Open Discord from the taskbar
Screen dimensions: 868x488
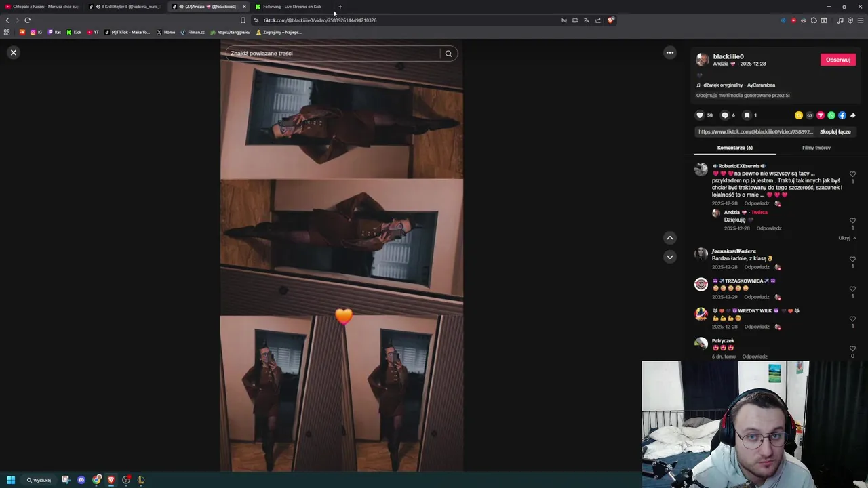[x=81, y=480]
